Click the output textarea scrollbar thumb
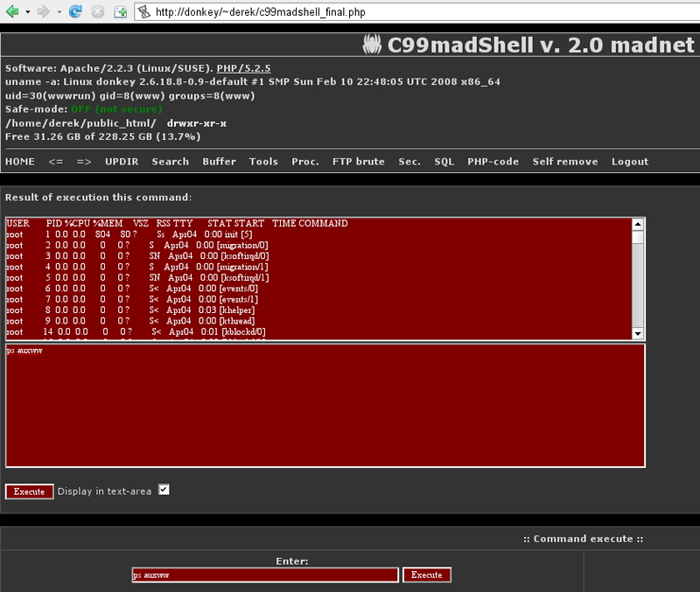This screenshot has width=700, height=592. coord(638,236)
